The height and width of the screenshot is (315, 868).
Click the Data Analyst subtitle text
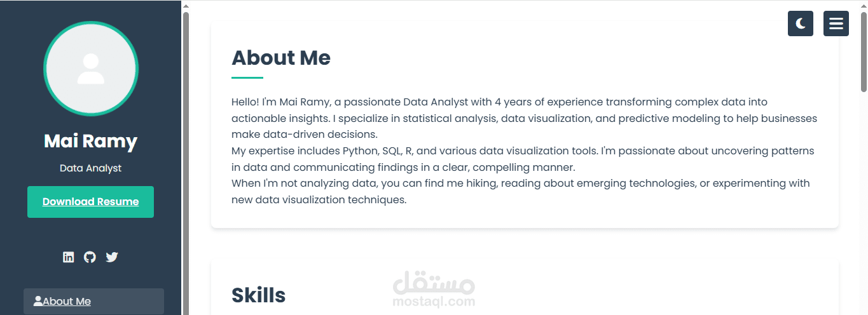click(90, 168)
